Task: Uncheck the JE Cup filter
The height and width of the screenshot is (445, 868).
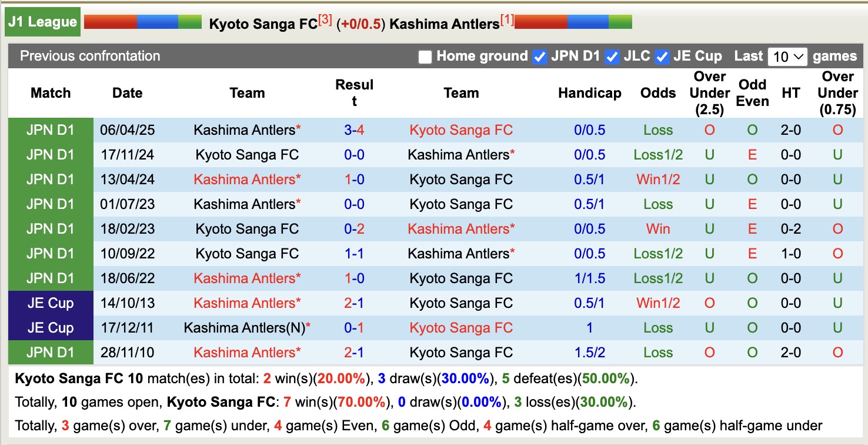Action: click(x=662, y=57)
